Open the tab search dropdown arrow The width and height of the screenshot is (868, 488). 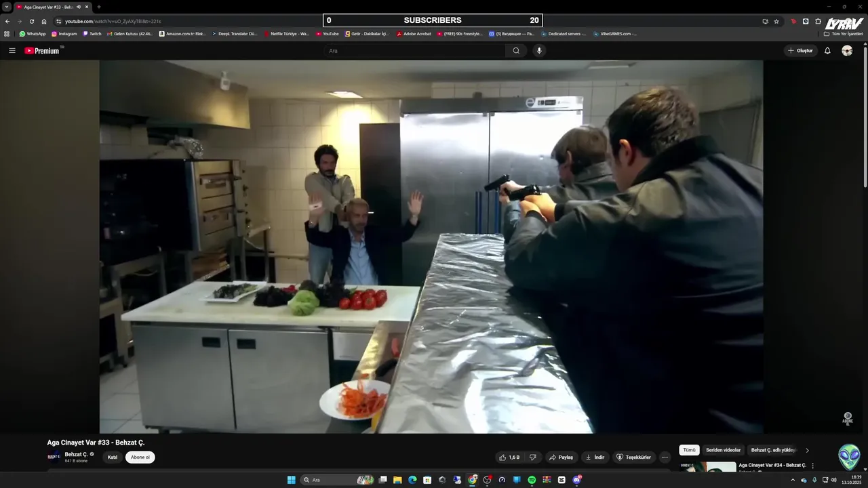tap(6, 7)
